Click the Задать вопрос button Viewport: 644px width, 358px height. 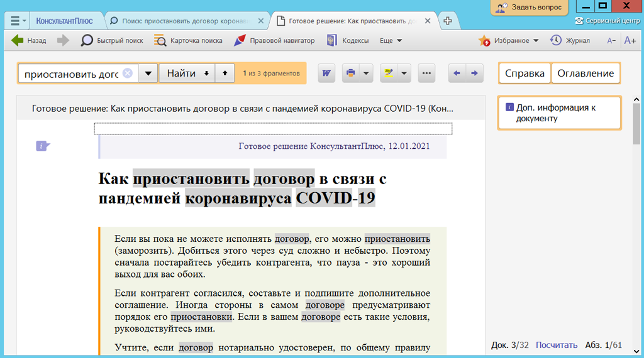tap(529, 8)
